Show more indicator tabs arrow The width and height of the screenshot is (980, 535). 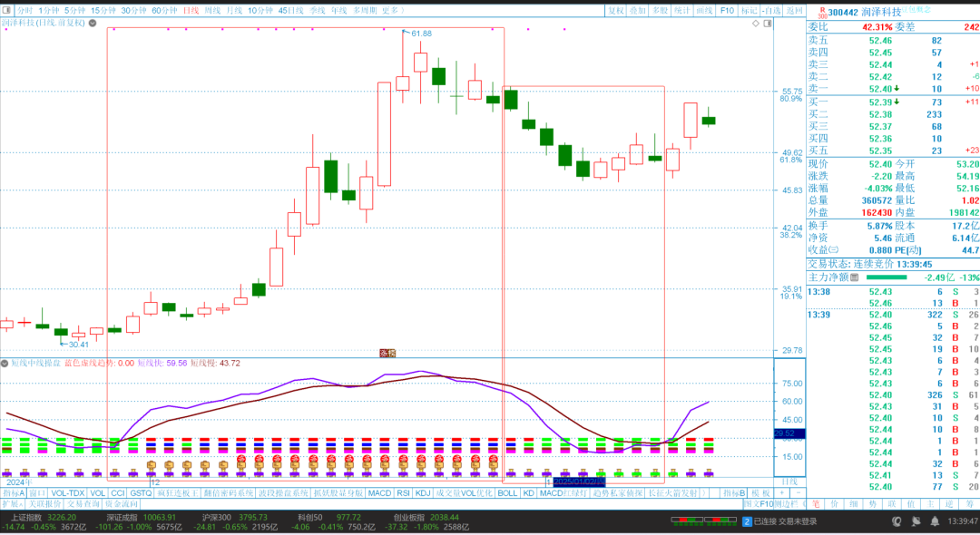point(704,493)
